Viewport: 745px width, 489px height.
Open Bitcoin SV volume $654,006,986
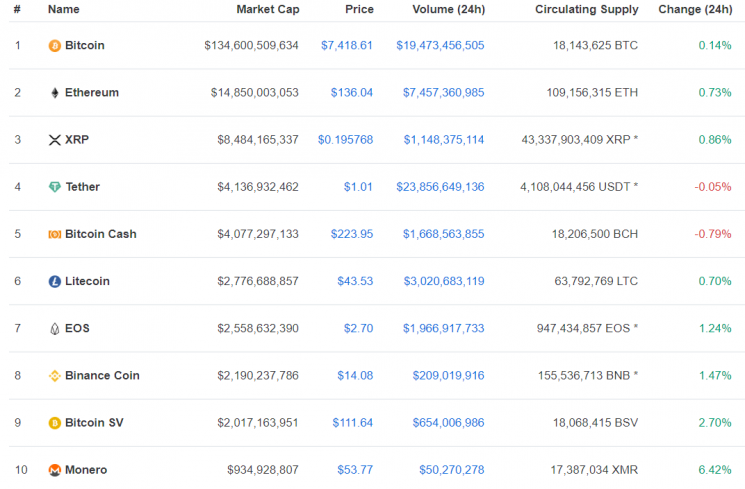pos(449,423)
